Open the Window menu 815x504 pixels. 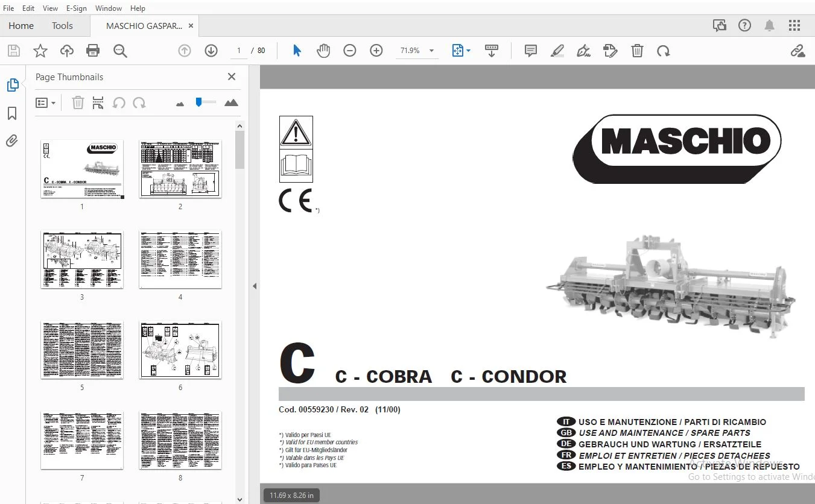(109, 8)
